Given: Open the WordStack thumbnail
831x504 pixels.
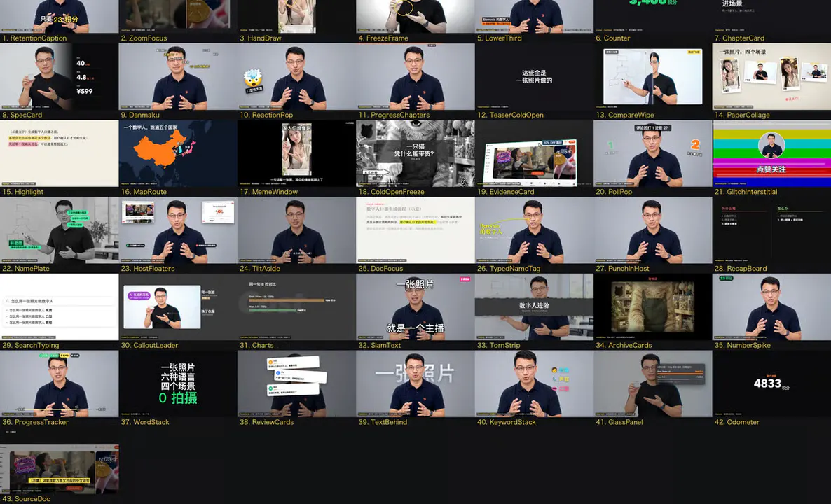Looking at the screenshot, I should pyautogui.click(x=178, y=384).
